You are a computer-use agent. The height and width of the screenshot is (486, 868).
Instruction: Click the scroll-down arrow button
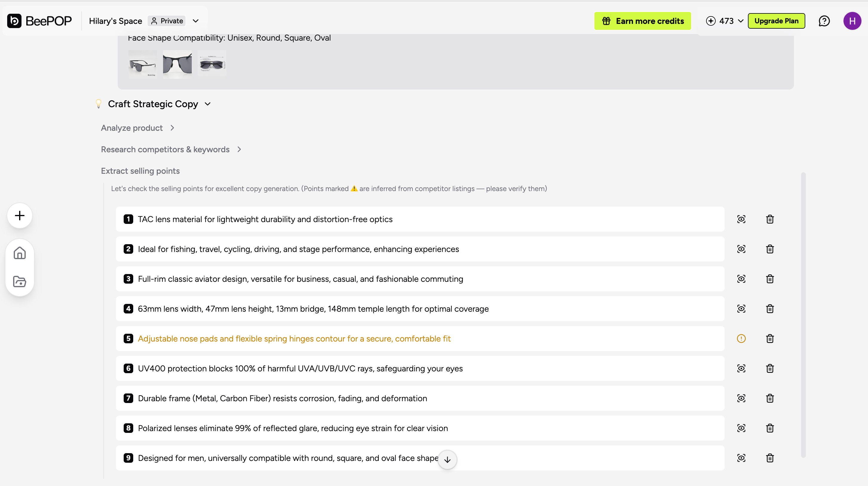point(447,460)
